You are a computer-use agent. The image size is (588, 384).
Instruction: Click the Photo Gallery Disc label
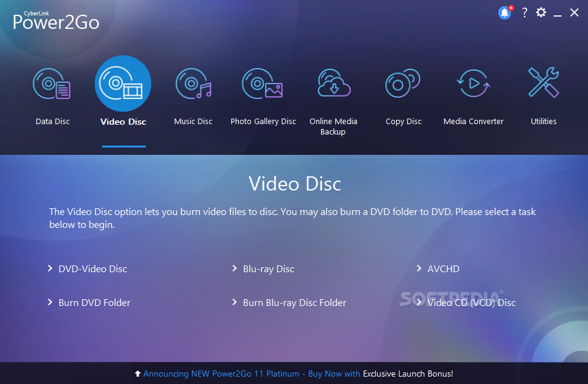(x=263, y=122)
